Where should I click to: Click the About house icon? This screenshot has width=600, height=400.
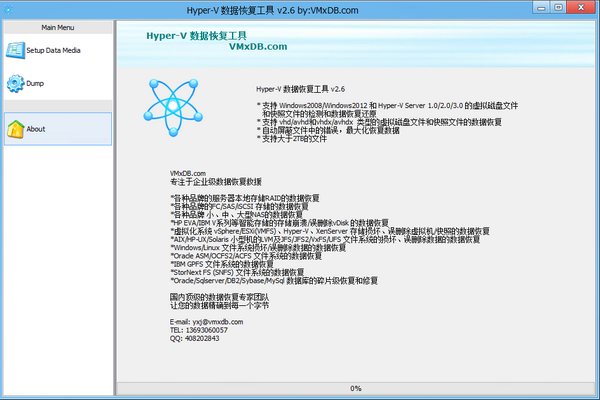(x=15, y=129)
